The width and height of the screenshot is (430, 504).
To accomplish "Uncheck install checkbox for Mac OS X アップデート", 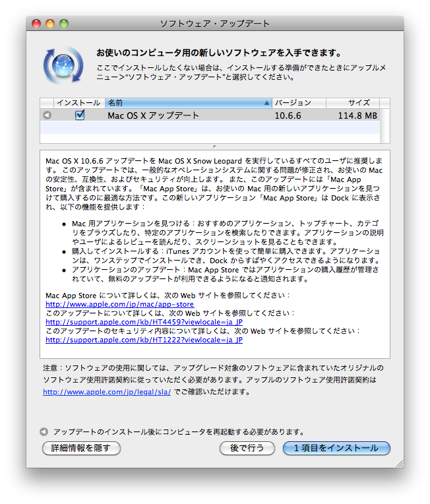I will tap(80, 115).
